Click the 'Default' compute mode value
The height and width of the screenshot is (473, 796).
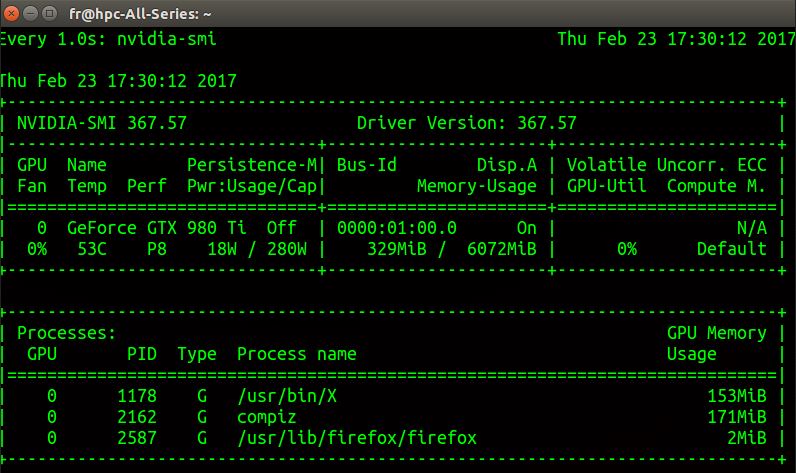[x=732, y=249]
